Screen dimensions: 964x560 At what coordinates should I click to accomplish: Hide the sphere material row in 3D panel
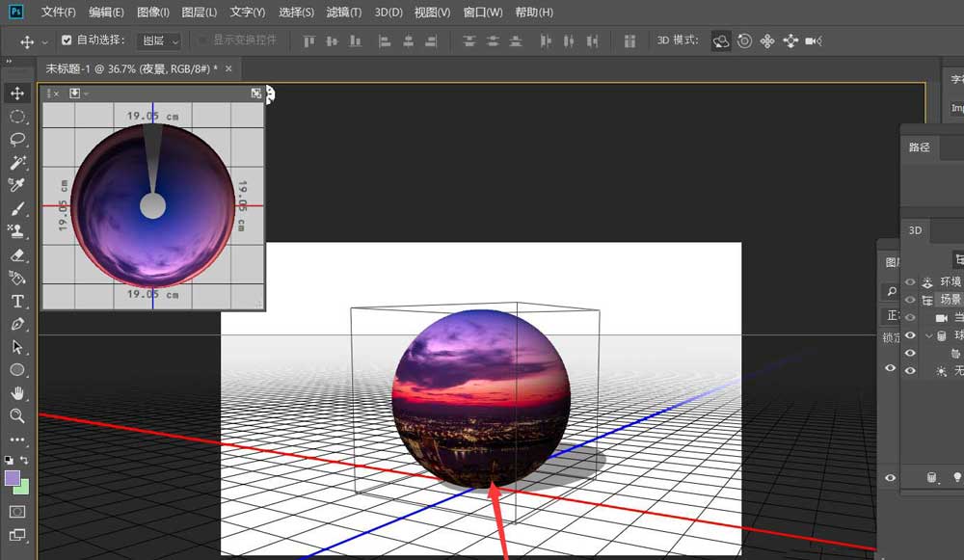tap(911, 353)
